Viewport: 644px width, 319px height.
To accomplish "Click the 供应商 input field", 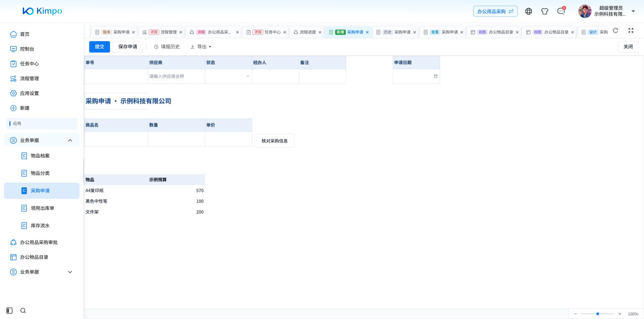I will click(x=176, y=76).
